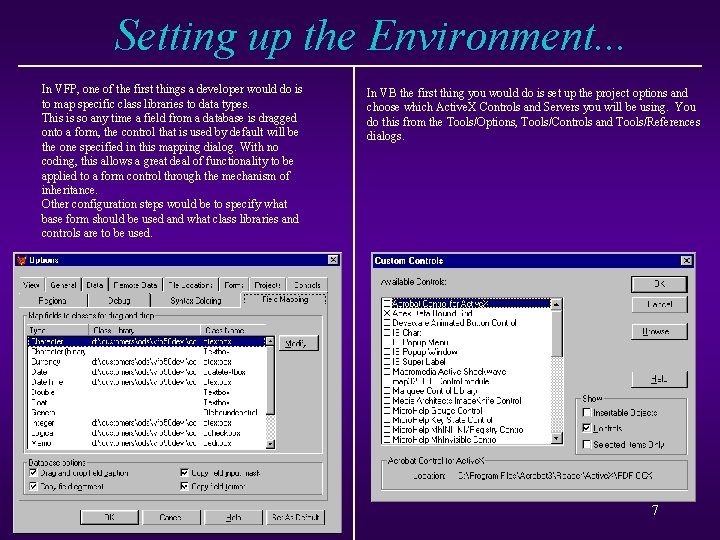Toggle Copy field format checkbox
Screen dimensions: 720x540
coord(184,486)
